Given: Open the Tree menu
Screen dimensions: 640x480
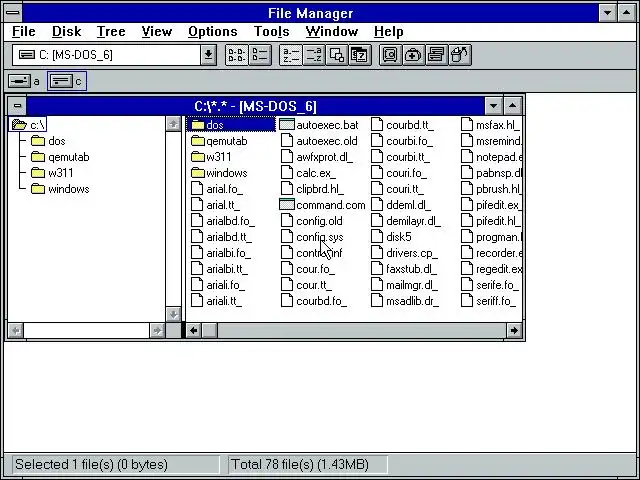Looking at the screenshot, I should 111,31.
